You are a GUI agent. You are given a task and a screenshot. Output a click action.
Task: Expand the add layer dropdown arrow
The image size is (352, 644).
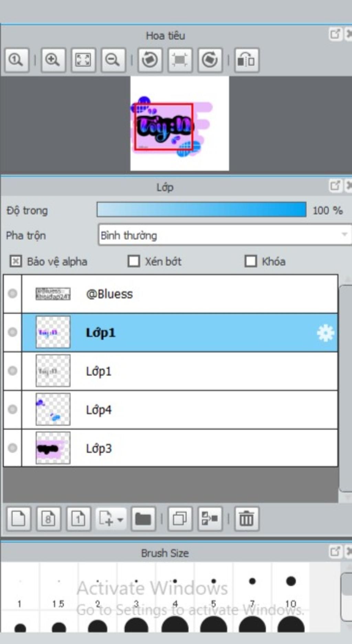(x=120, y=519)
